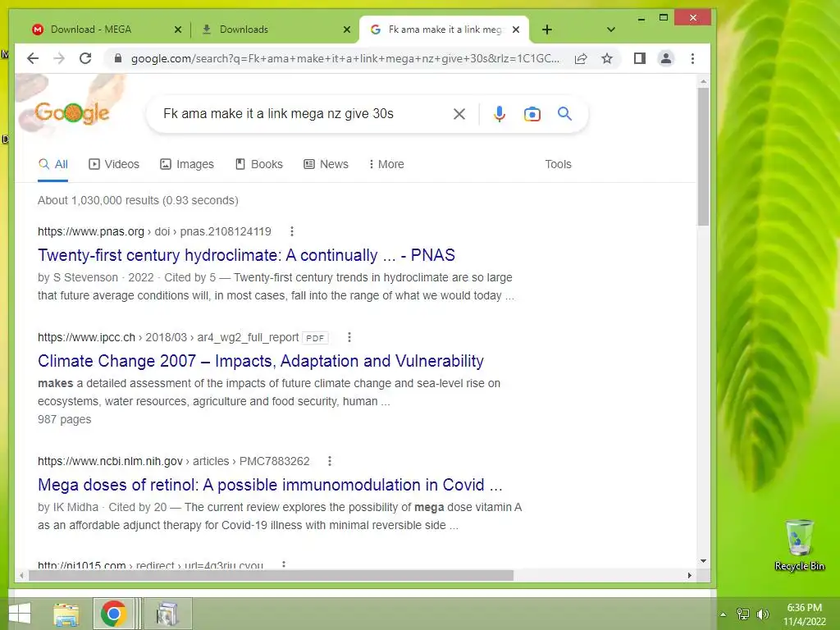Click the Chrome address bar URL
This screenshot has width=840, height=630.
click(345, 58)
